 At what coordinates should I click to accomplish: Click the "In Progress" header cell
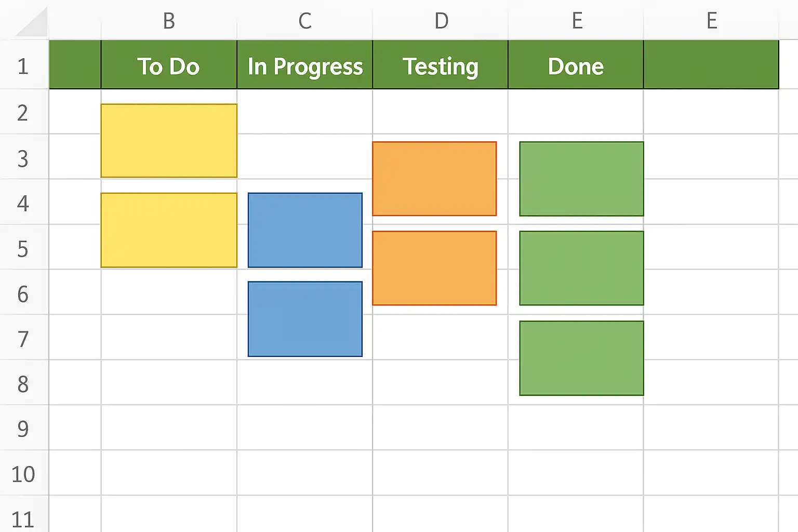point(305,66)
